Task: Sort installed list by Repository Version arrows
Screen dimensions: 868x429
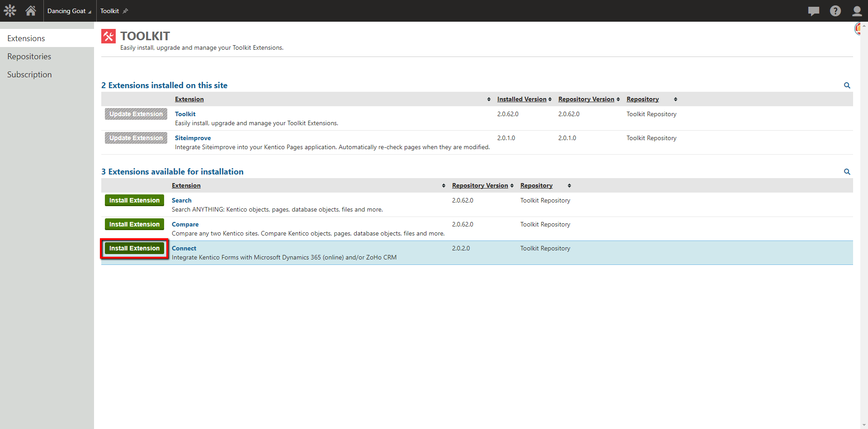Action: [618, 99]
